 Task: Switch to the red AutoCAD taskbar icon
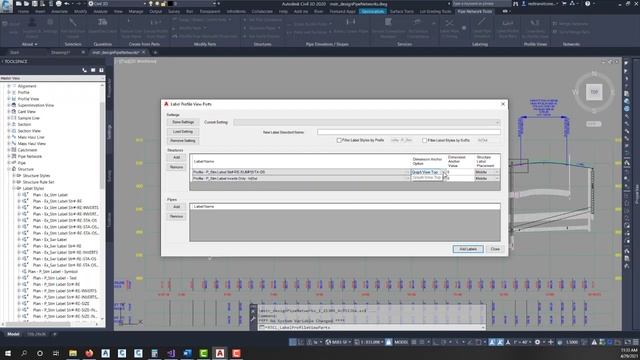(x=220, y=353)
